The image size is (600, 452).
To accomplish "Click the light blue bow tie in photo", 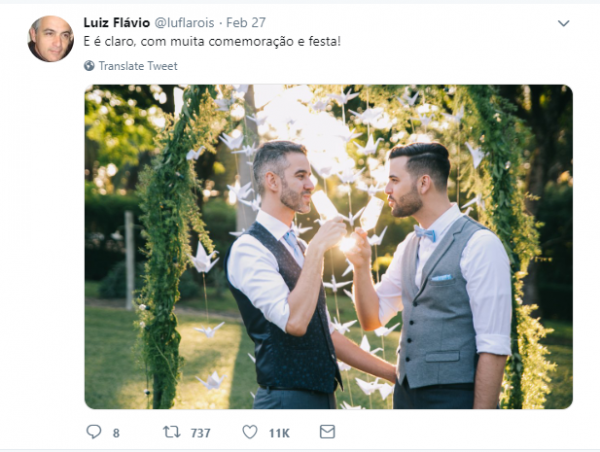I will tap(425, 233).
